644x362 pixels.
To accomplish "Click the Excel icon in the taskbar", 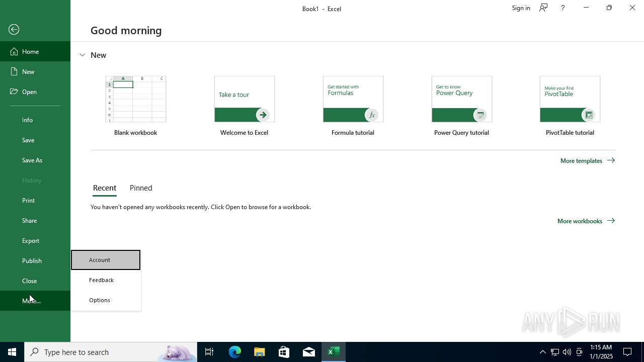I will tap(334, 352).
